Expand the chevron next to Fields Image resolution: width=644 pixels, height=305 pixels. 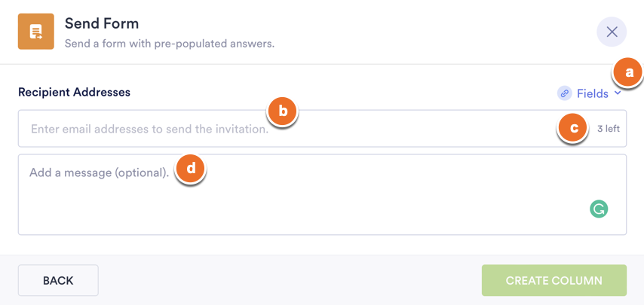coord(618,93)
